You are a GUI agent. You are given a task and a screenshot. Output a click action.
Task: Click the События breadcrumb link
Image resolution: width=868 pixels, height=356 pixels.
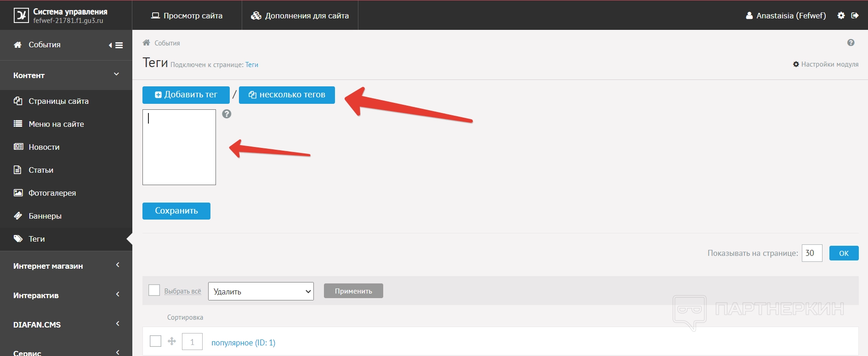tap(167, 43)
